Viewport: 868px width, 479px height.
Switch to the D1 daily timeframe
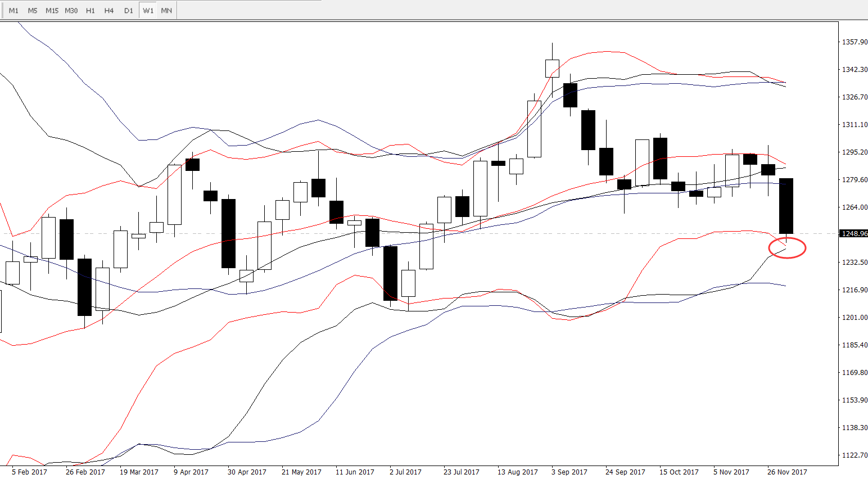[129, 11]
